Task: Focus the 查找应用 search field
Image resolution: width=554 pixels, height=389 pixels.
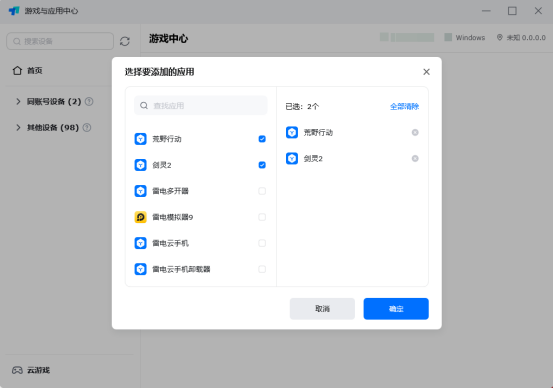Action: pos(201,105)
